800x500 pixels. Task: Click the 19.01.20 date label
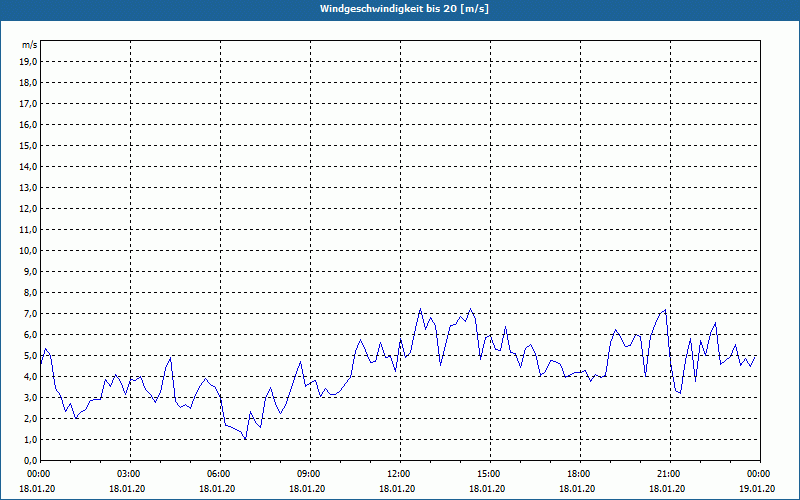click(757, 488)
